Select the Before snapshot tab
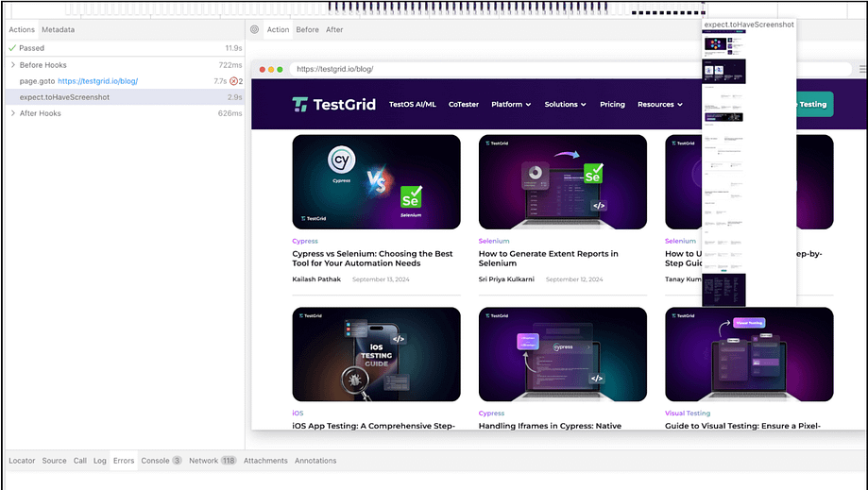 point(307,29)
